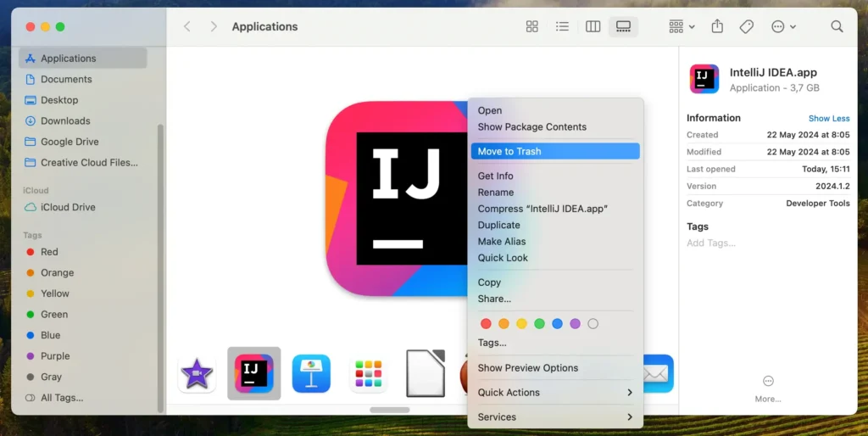
Task: Click the More ellipsis button in preview pane
Action: pyautogui.click(x=768, y=381)
